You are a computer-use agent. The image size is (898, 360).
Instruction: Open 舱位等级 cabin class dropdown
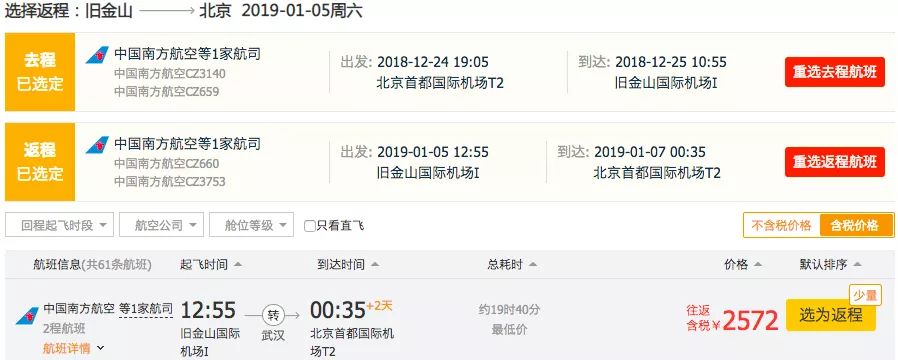pos(251,225)
